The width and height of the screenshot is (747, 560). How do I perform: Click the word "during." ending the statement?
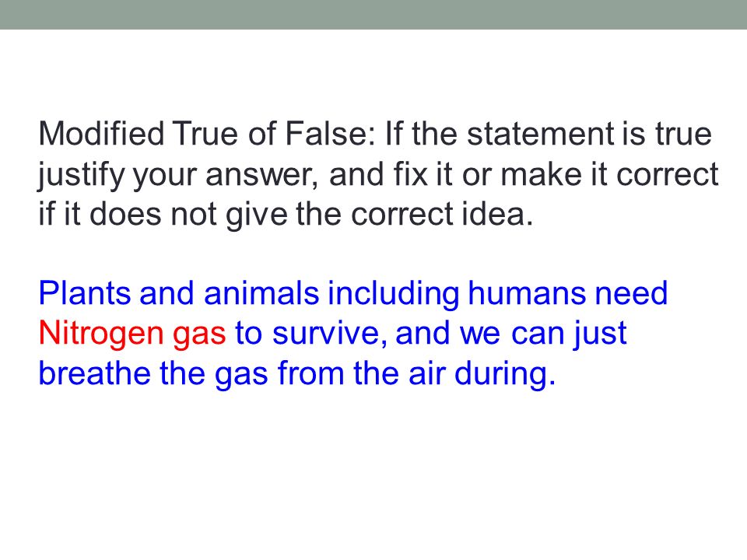click(x=505, y=373)
